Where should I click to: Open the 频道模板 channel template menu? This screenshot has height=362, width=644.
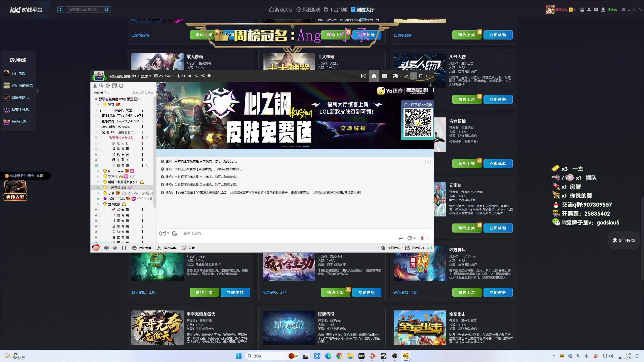392,248
